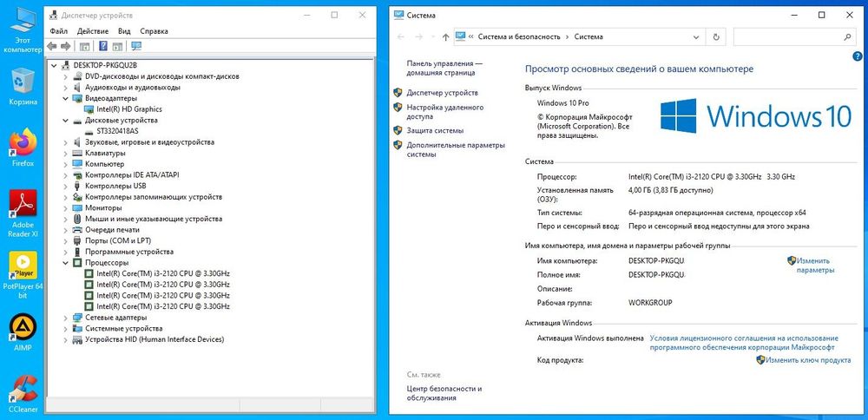Screen dimensions: 868x420
Task: Click Изменить ключ продукта link
Action: point(809,360)
